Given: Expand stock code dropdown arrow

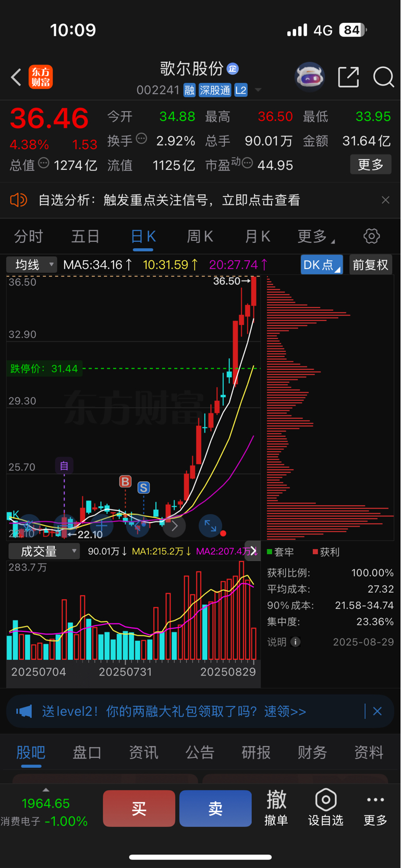Looking at the screenshot, I should [x=258, y=90].
